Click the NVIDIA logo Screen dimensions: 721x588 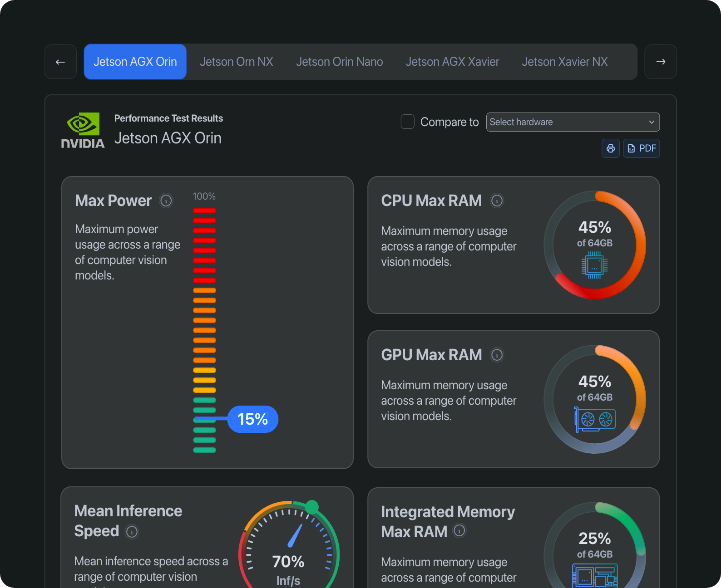pyautogui.click(x=83, y=131)
